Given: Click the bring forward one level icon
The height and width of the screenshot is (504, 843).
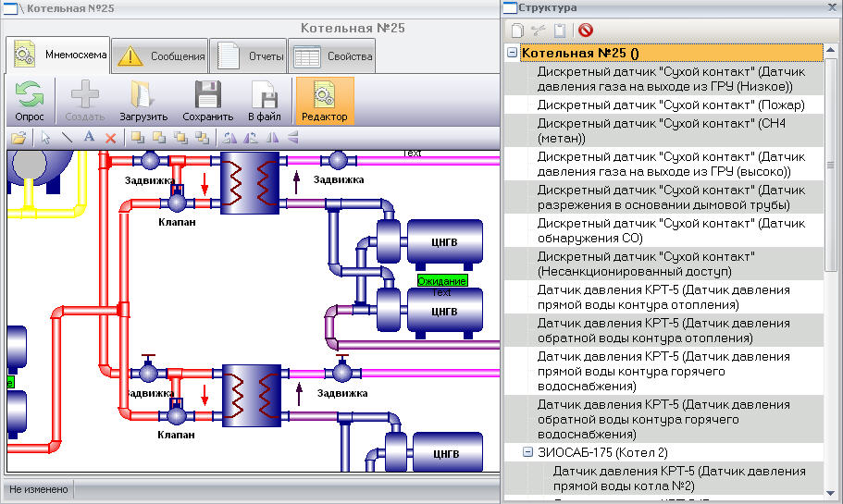Looking at the screenshot, I should (x=159, y=138).
